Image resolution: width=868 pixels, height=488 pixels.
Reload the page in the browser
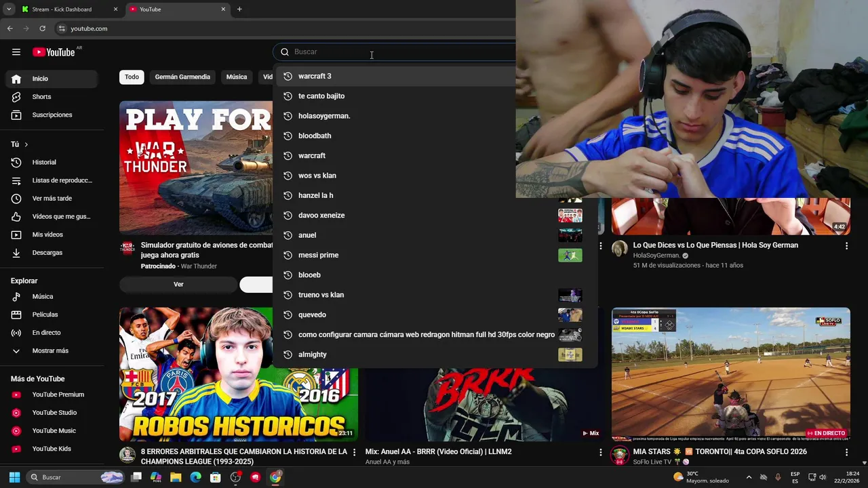42,28
